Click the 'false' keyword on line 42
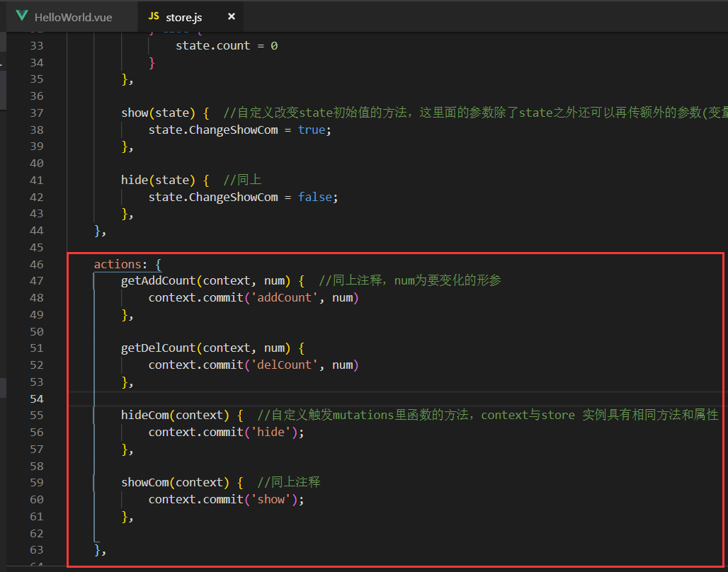Viewport: 728px width, 572px height. coord(315,197)
